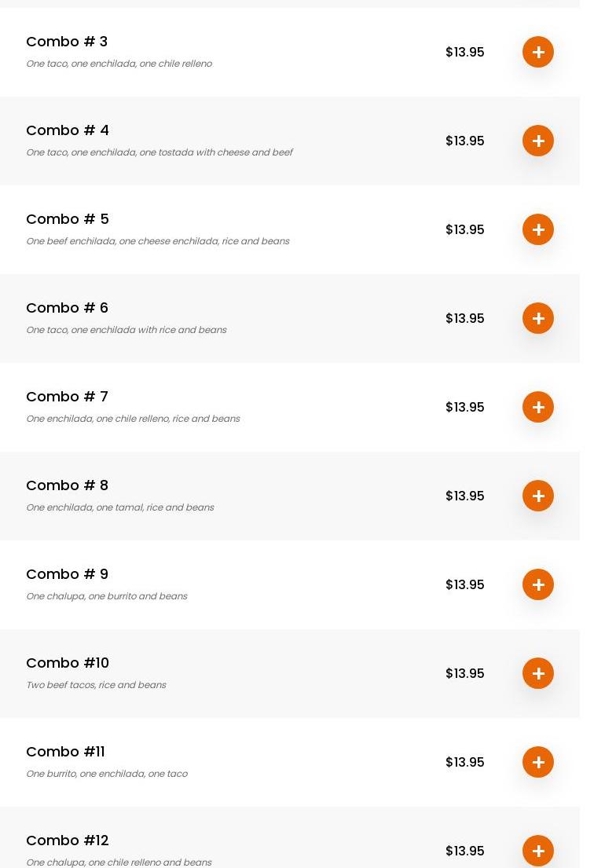
Task: Click the Combo # 8 title
Action: click(68, 485)
